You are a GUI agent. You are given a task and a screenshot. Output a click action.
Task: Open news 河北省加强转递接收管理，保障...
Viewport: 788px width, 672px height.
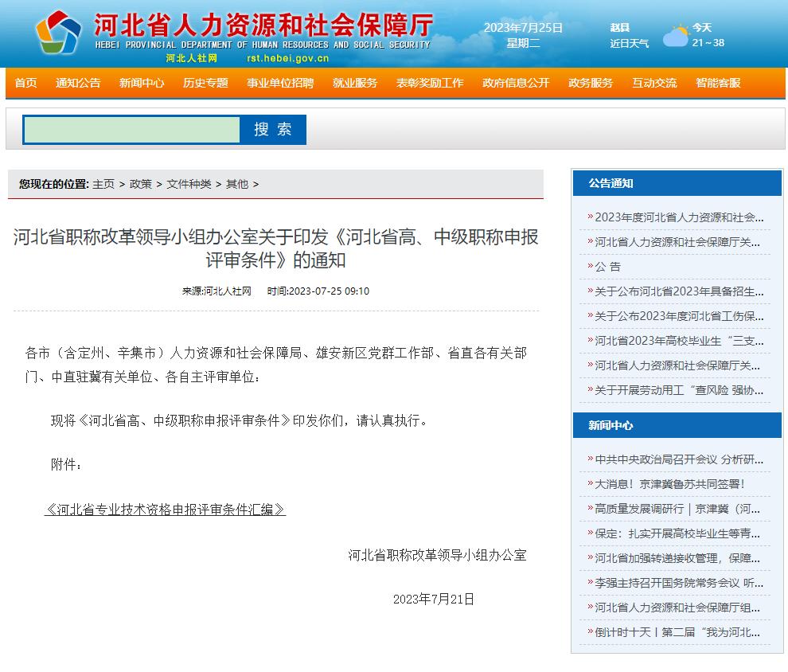tap(677, 558)
